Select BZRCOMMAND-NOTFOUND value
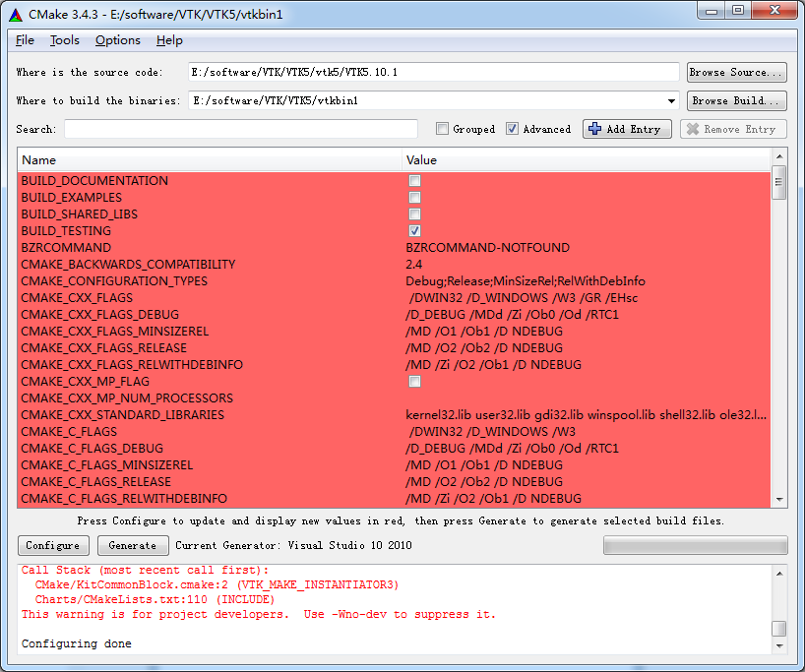The image size is (805, 672). (488, 247)
